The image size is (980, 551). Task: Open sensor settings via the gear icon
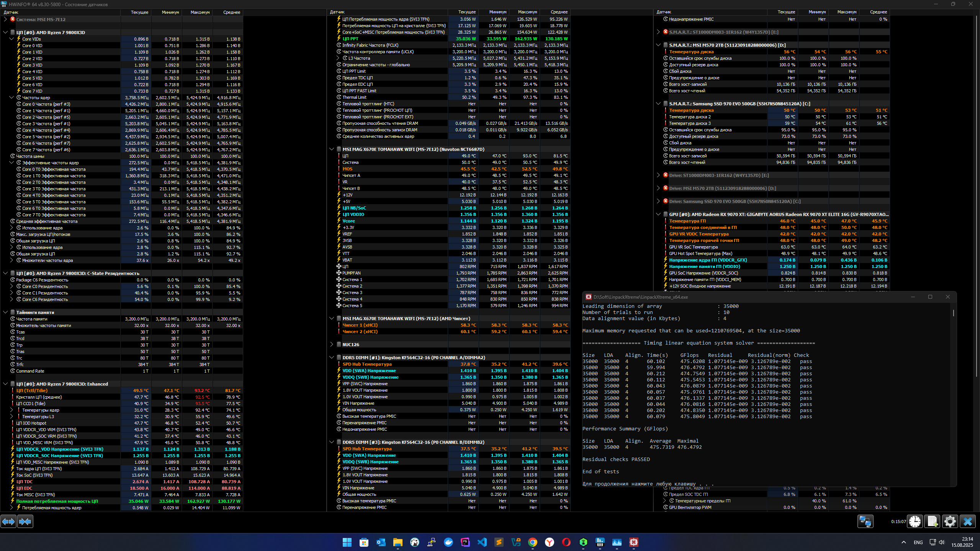pos(950,521)
